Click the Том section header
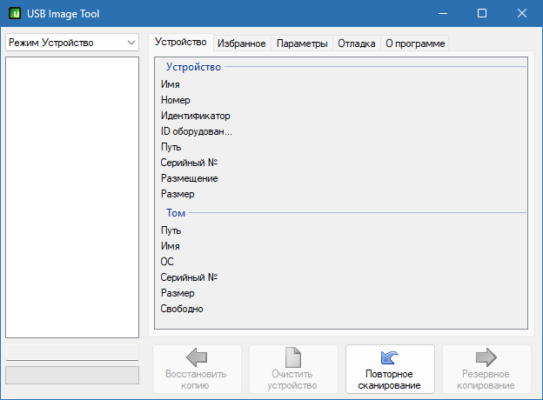This screenshot has width=543, height=400. [176, 213]
